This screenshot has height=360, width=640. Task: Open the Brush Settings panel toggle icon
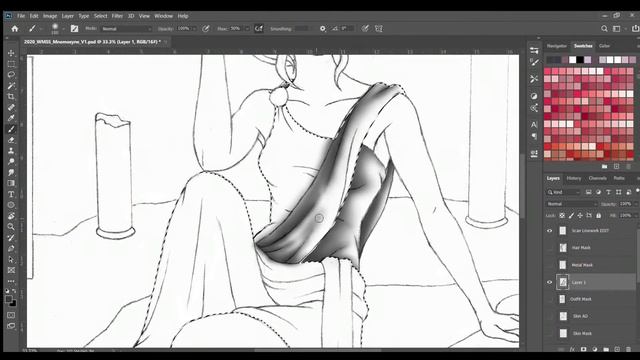tap(74, 29)
